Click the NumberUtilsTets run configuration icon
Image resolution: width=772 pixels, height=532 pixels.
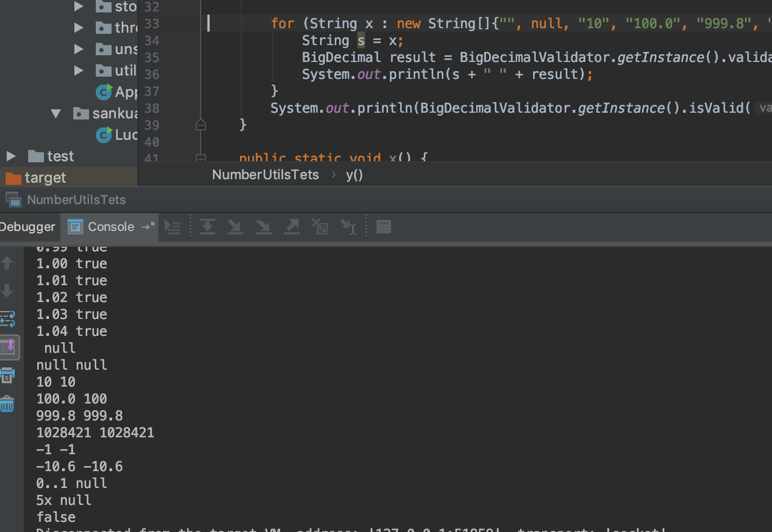click(x=14, y=200)
